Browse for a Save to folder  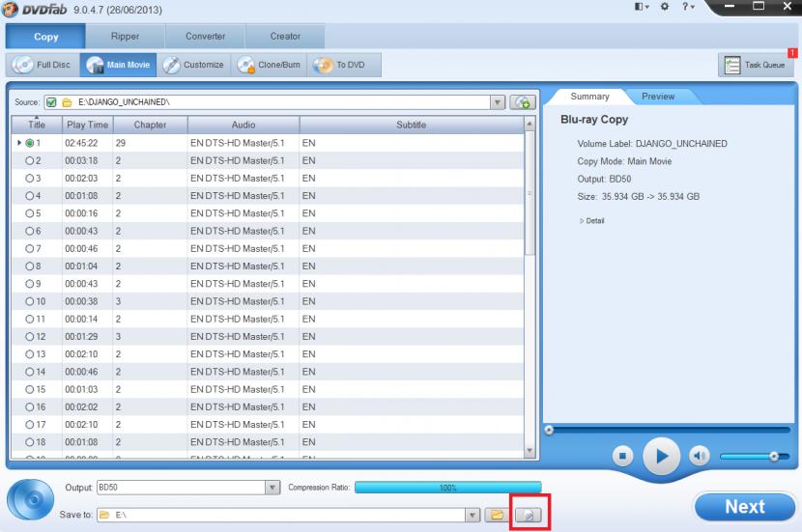coord(497,515)
